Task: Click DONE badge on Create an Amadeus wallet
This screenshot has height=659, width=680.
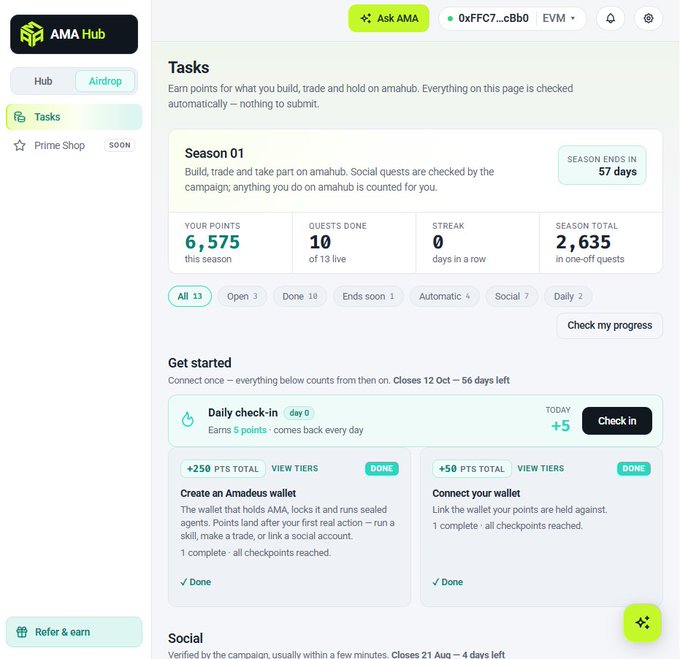Action: (382, 468)
